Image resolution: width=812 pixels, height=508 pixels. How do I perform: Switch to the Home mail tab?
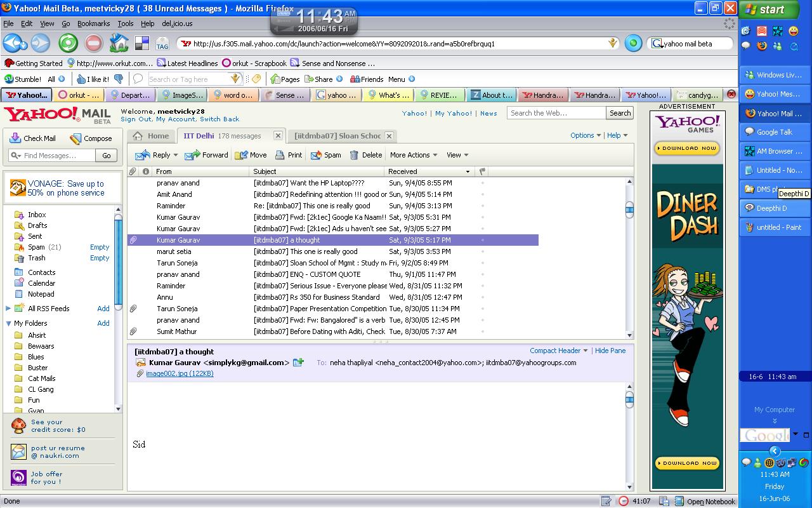152,136
